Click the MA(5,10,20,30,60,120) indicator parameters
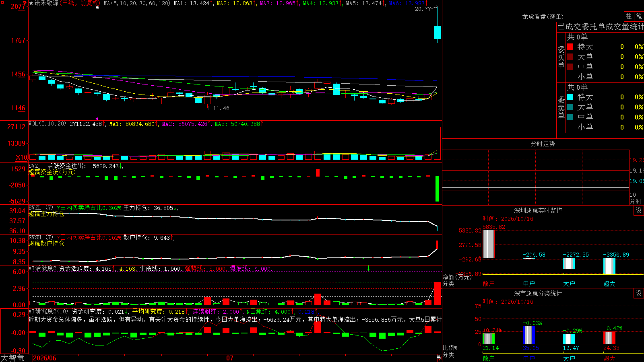The width and height of the screenshot is (644, 362). tap(137, 3)
